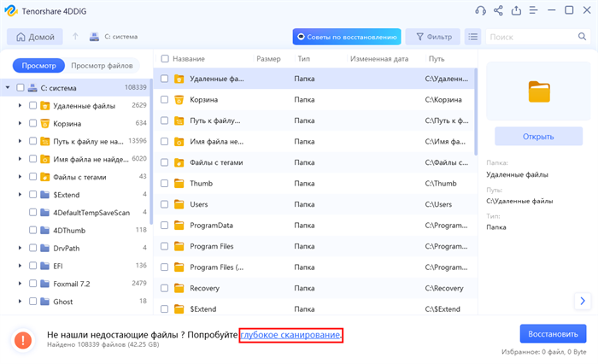Switch list view layout icon
Screen dimensions: 598x364
point(473,37)
